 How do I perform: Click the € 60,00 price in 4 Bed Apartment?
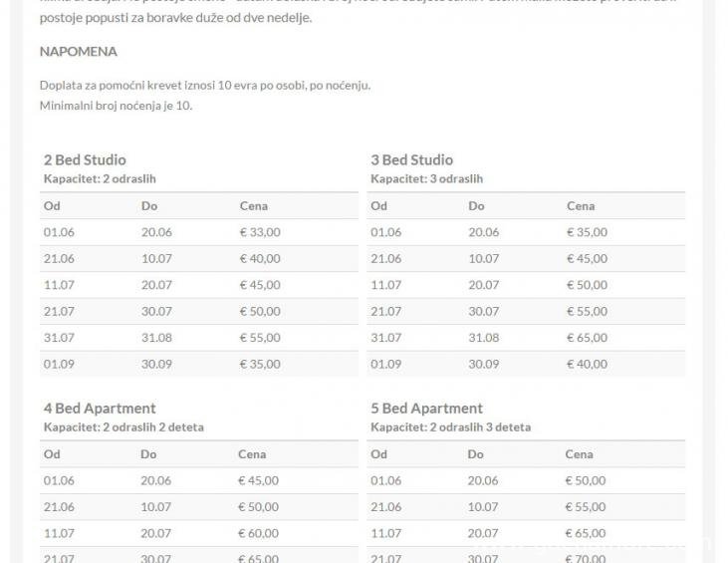point(259,533)
